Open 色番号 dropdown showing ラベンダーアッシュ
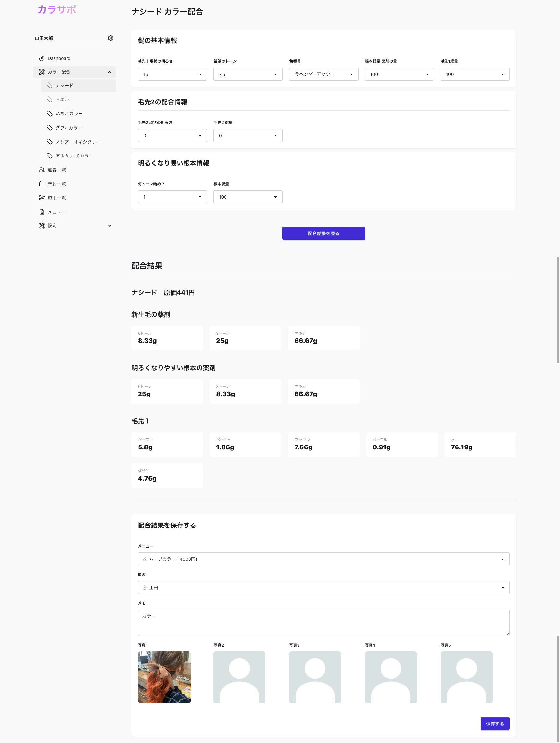The image size is (560, 743). 323,74
